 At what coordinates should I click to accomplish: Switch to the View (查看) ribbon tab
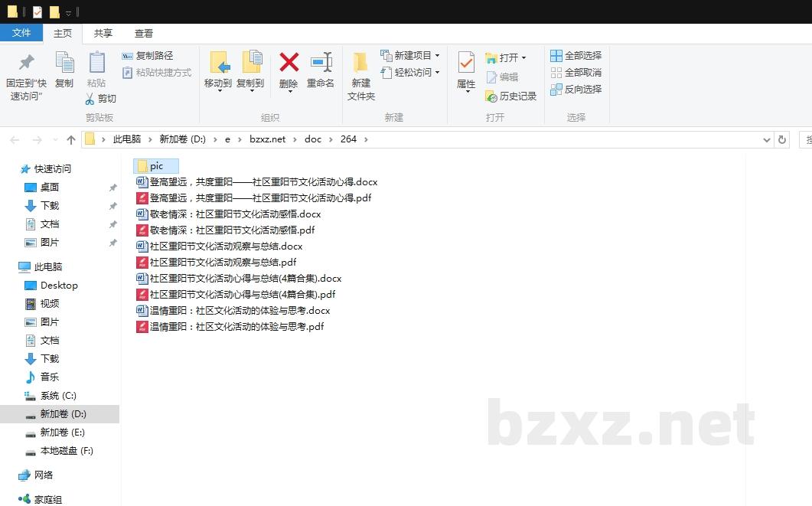(144, 33)
